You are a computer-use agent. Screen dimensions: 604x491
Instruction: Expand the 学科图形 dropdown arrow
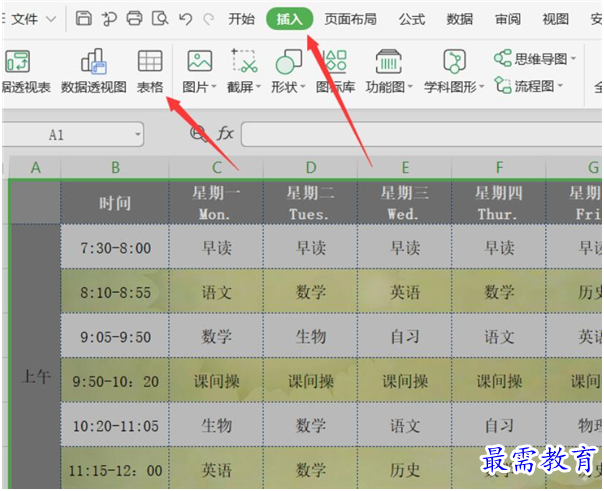(x=482, y=87)
